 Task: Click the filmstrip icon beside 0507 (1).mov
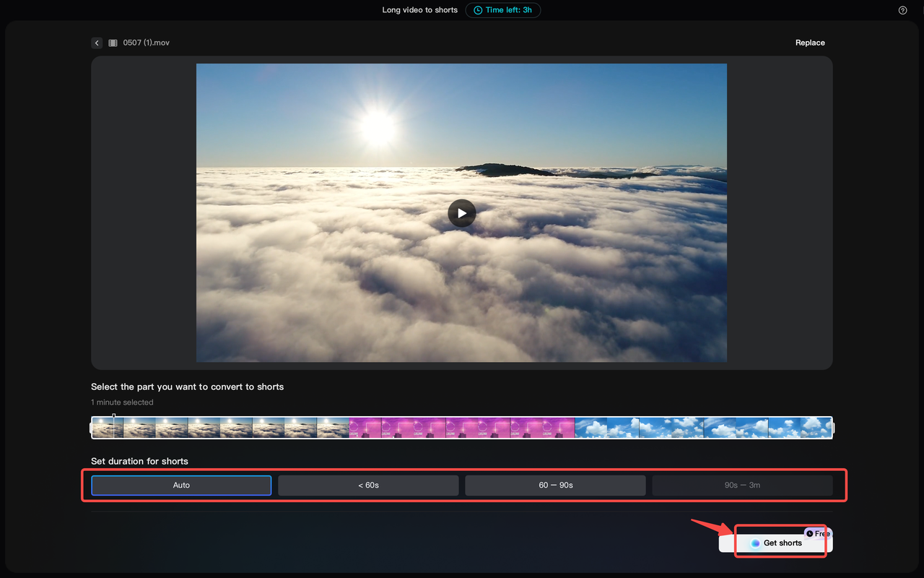tap(113, 43)
